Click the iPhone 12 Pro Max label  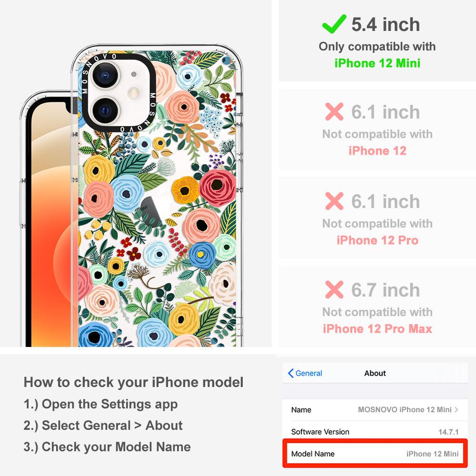pyautogui.click(x=377, y=328)
